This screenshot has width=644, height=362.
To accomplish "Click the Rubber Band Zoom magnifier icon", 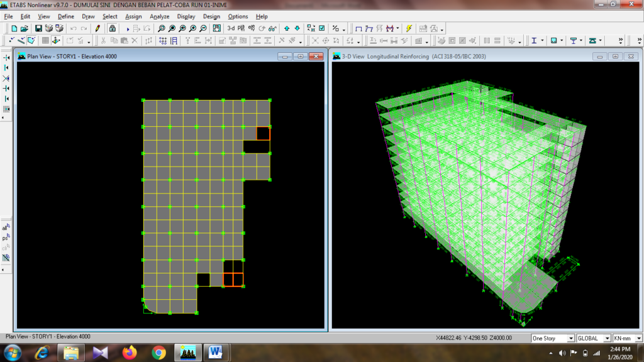I will pyautogui.click(x=162, y=28).
